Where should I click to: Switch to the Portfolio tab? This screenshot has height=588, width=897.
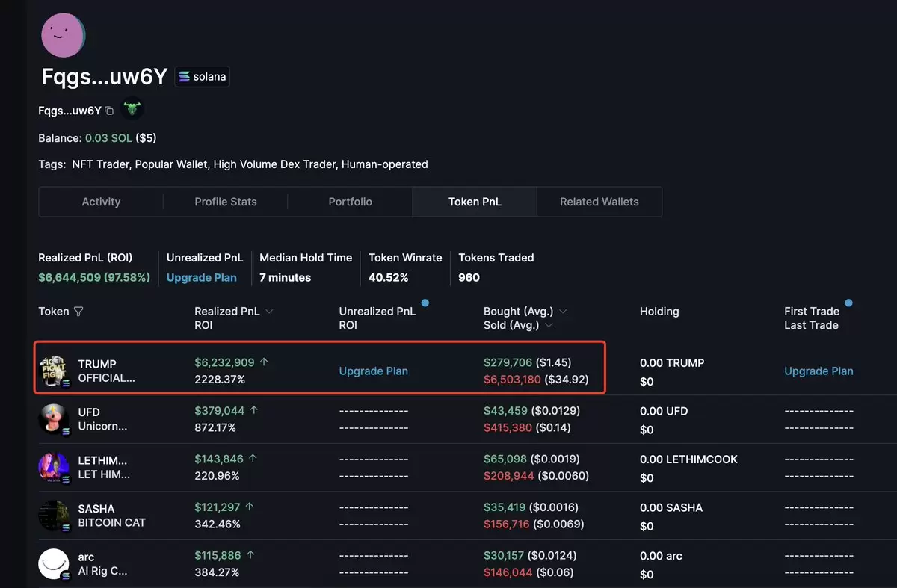pos(351,202)
